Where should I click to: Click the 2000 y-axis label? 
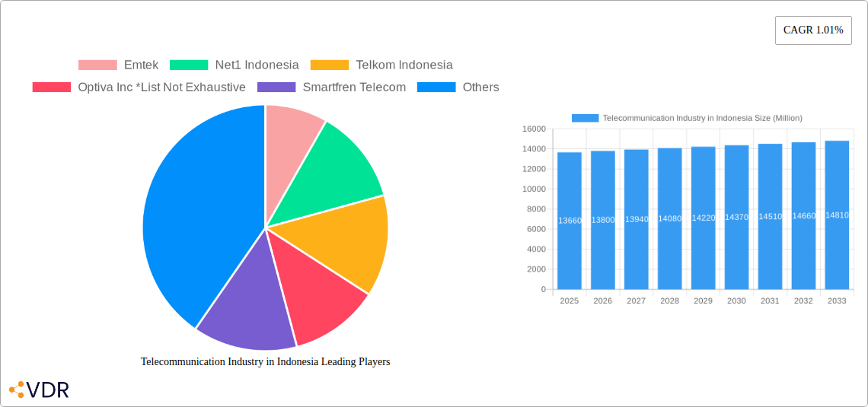(536, 269)
